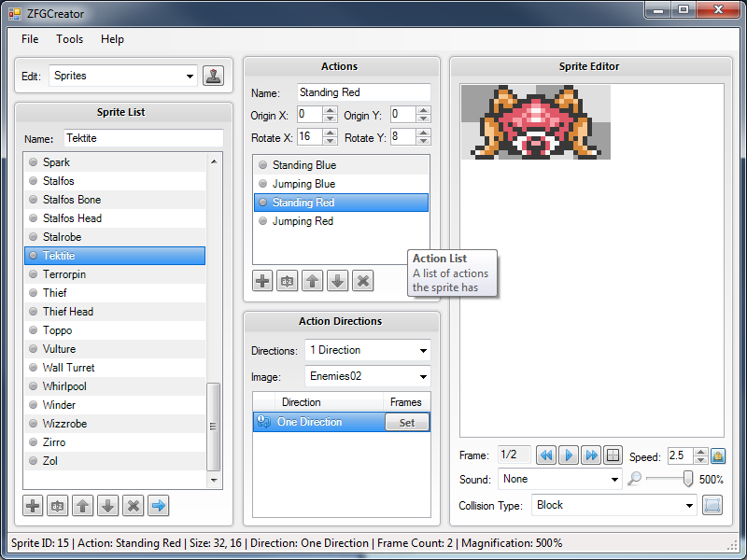Decrease Rotate Y value
Viewport: 747px width, 560px height.
click(423, 141)
